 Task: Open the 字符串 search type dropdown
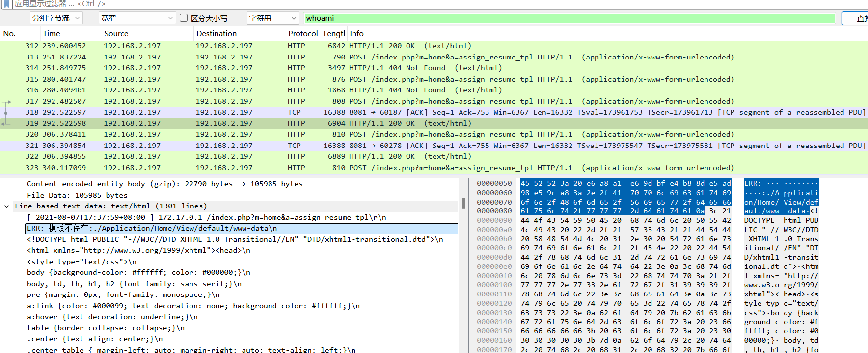pos(273,18)
